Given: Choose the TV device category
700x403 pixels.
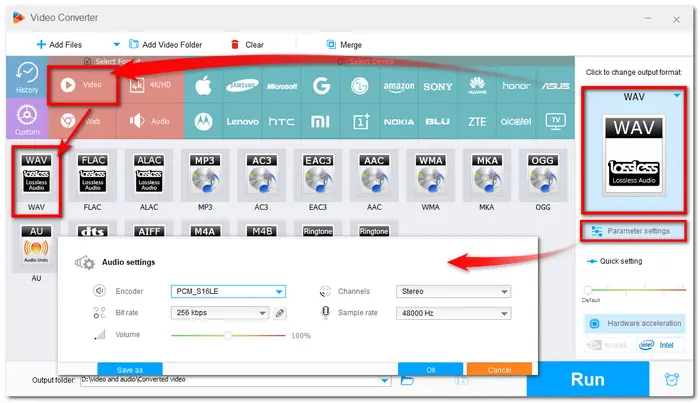Looking at the screenshot, I should point(555,120).
